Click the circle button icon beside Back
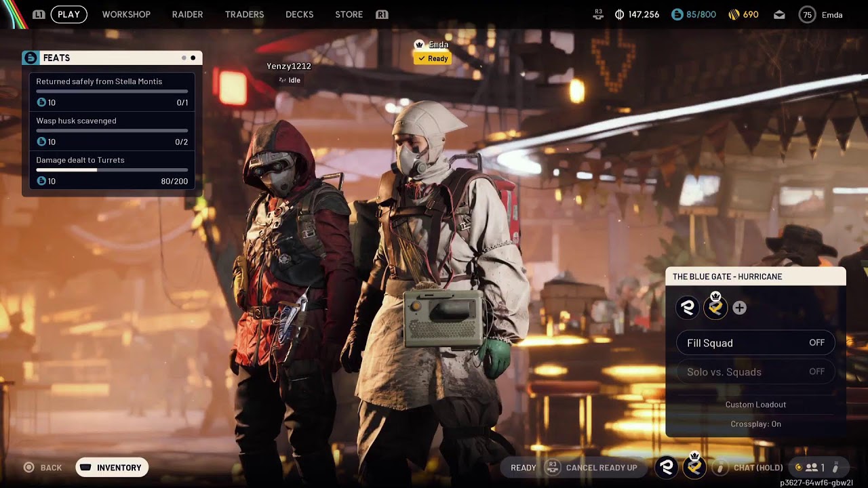 click(28, 467)
